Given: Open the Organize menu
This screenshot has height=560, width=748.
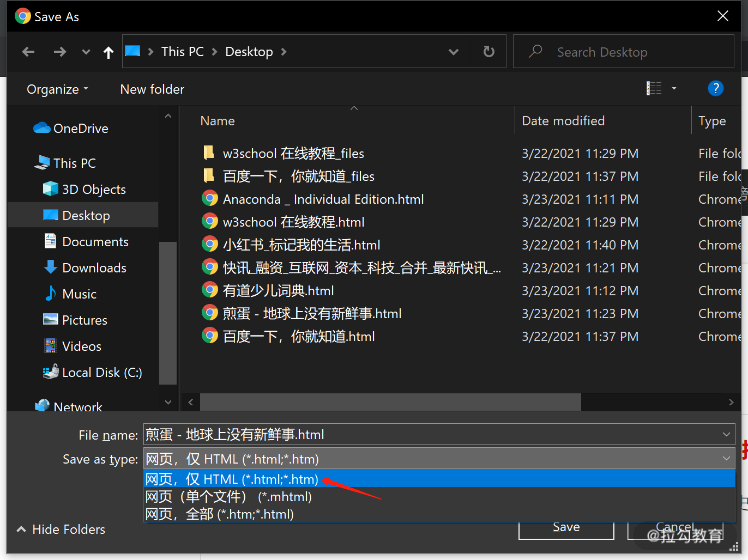Looking at the screenshot, I should (57, 89).
